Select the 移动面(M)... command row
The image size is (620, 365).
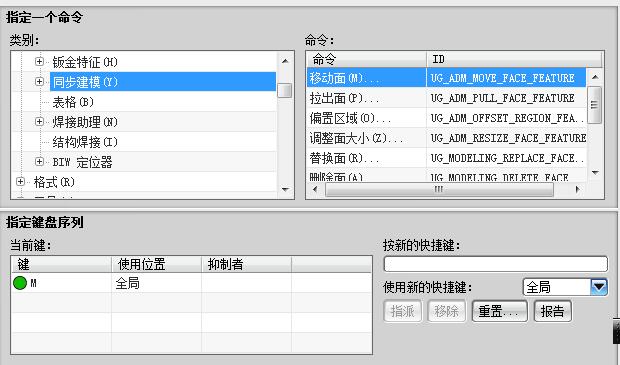coord(446,78)
